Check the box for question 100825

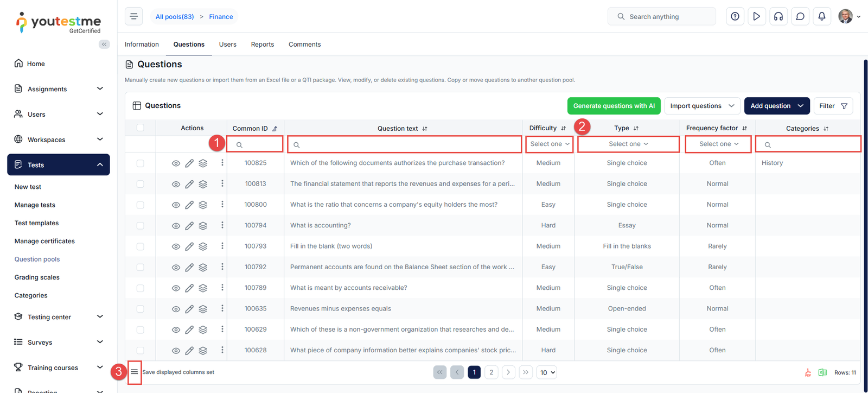(141, 163)
